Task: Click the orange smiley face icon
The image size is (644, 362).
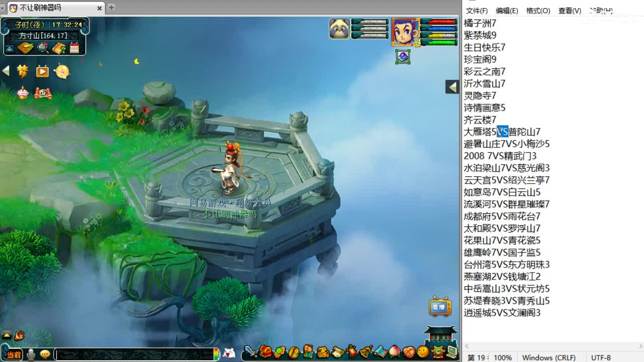Action: click(x=423, y=351)
